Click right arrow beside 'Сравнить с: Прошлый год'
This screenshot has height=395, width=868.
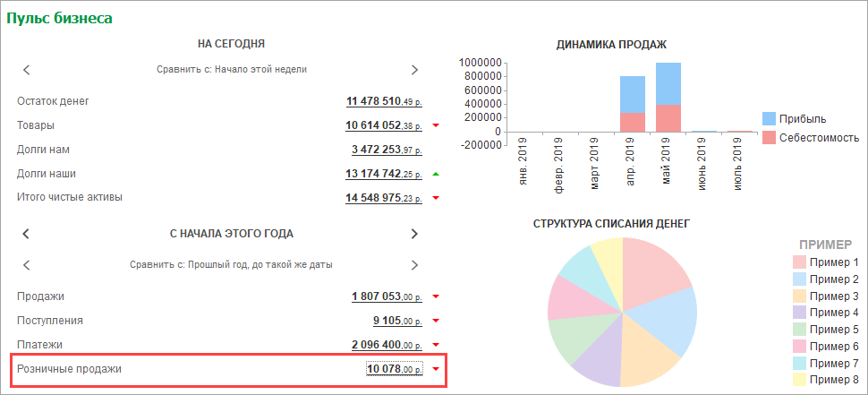[414, 265]
